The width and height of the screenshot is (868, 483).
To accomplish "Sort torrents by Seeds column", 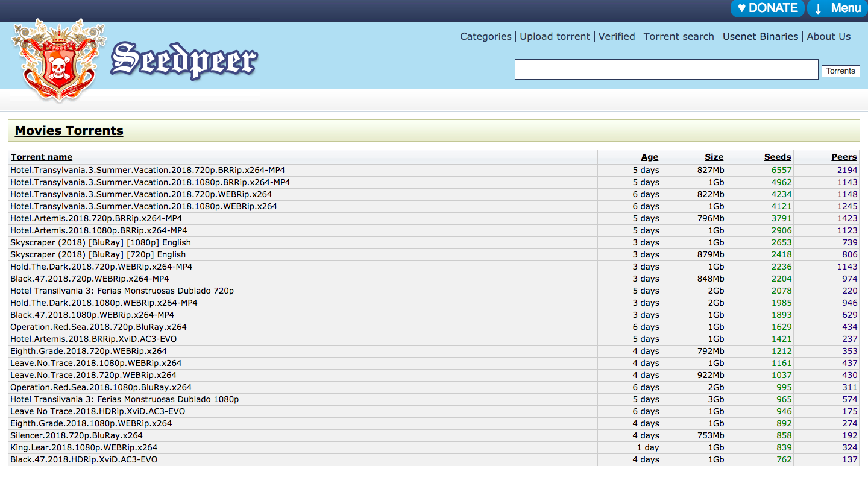I will [777, 157].
